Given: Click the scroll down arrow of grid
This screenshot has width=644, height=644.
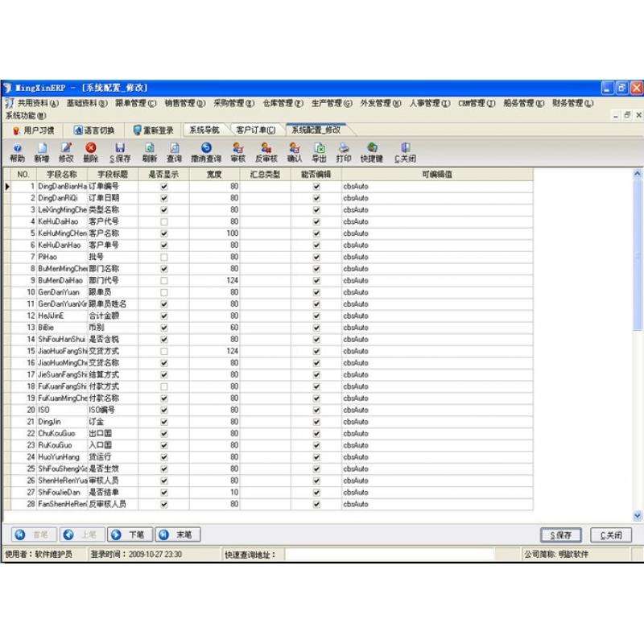Looking at the screenshot, I should coord(638,515).
